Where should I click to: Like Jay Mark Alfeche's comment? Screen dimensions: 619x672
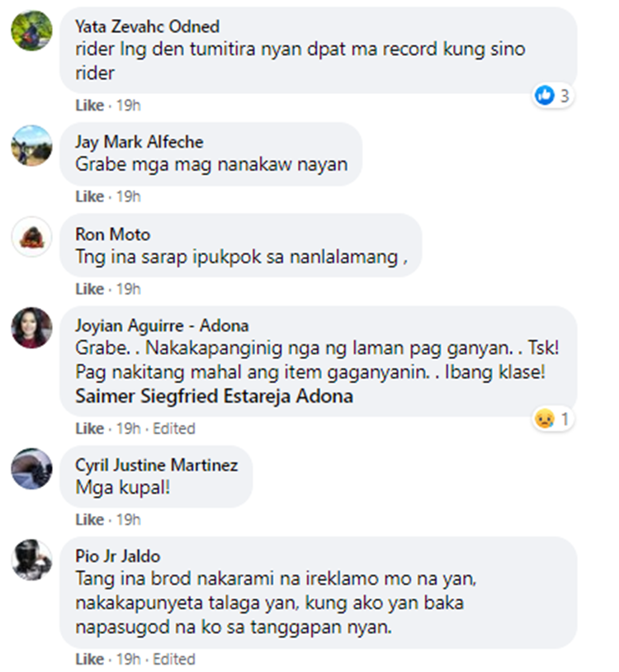click(89, 196)
